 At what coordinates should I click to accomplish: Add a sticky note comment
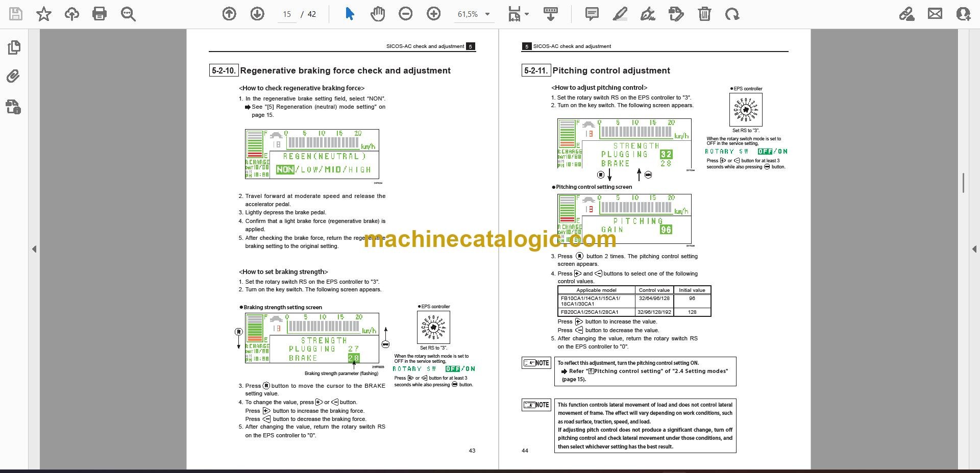tap(592, 14)
